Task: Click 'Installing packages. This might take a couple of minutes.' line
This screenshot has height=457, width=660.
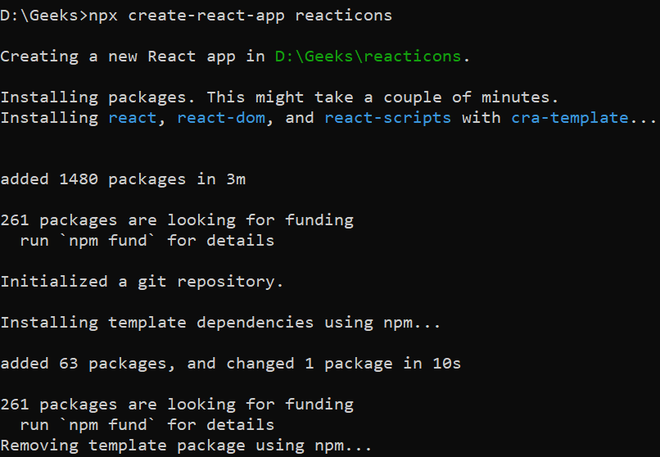Action: 279,98
